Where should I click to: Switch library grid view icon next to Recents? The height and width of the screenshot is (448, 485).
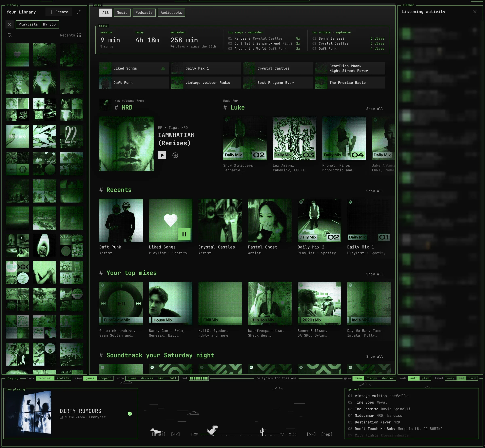coord(79,35)
